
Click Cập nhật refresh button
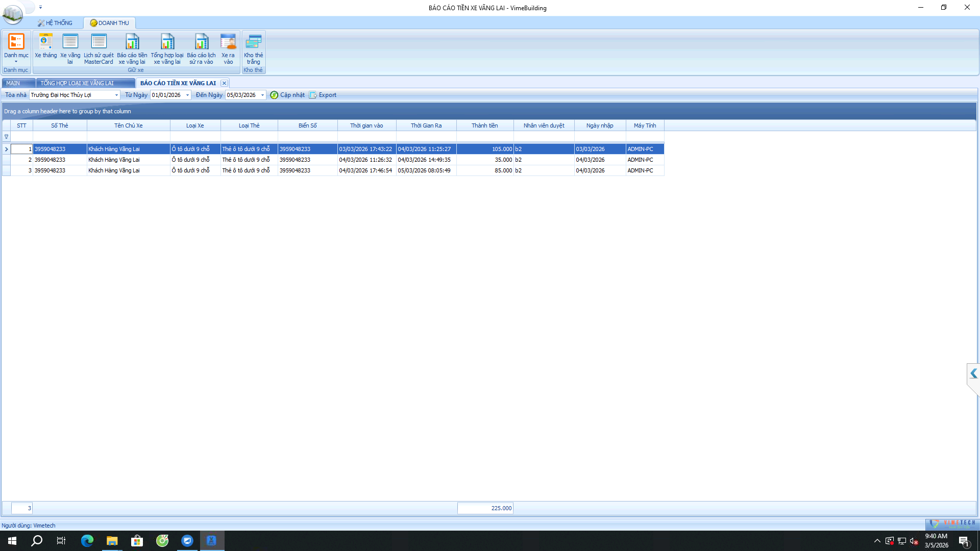point(287,95)
